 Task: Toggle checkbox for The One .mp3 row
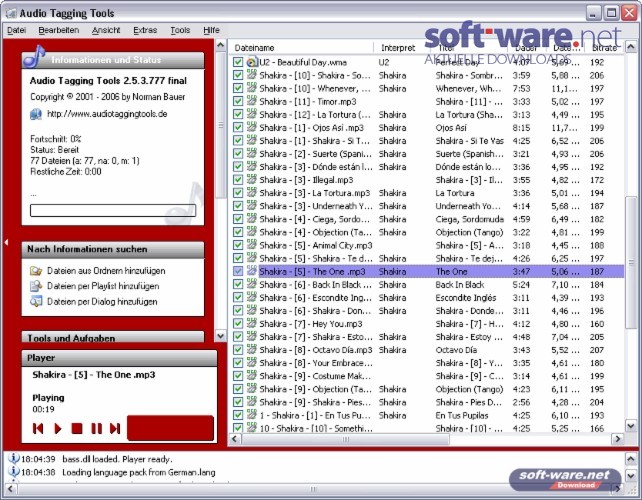(238, 271)
